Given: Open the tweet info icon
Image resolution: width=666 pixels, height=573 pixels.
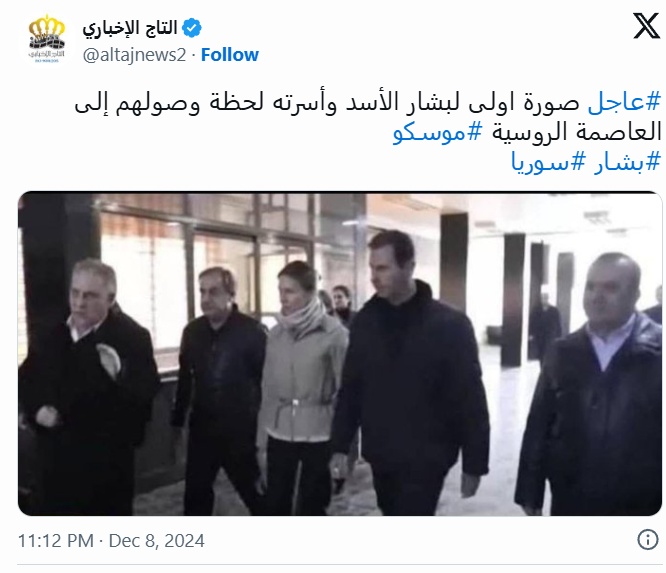Looking at the screenshot, I should click(x=648, y=539).
